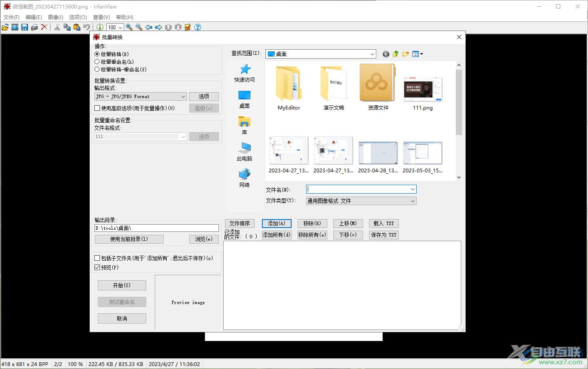This screenshot has height=369, width=588.
Task: Click the 添加(A) button
Action: tap(277, 223)
